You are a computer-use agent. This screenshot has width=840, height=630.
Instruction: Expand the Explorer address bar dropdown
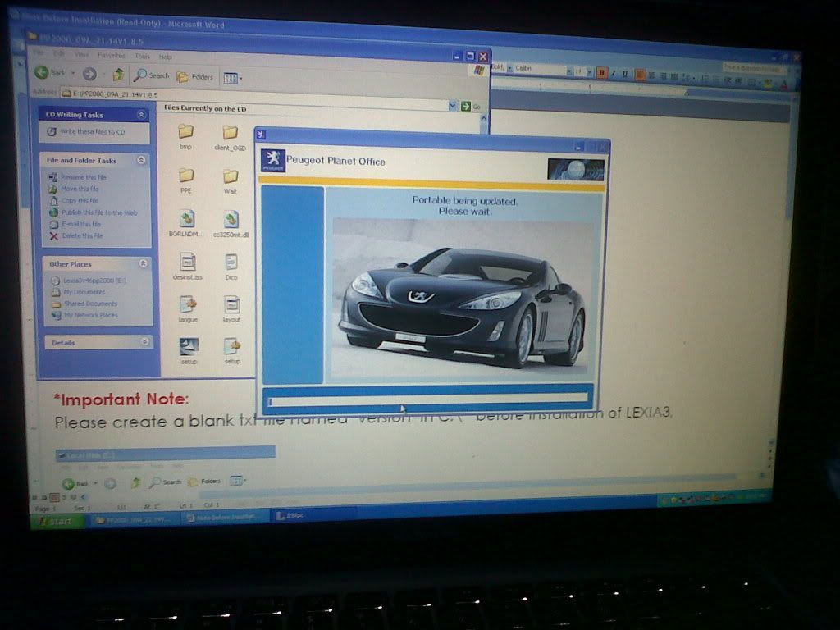pyautogui.click(x=453, y=106)
